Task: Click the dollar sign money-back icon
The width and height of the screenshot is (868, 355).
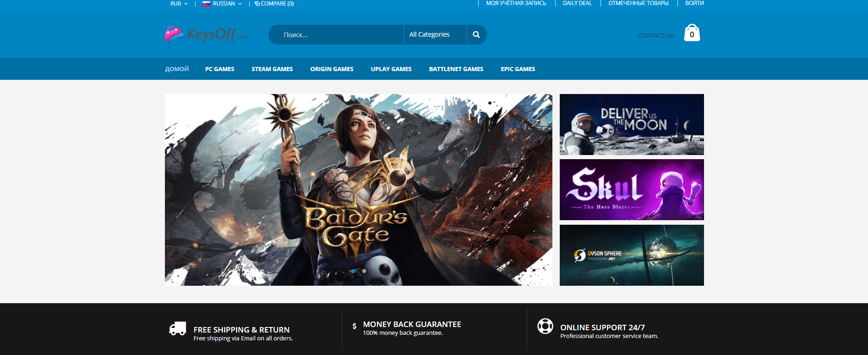Action: (x=355, y=326)
